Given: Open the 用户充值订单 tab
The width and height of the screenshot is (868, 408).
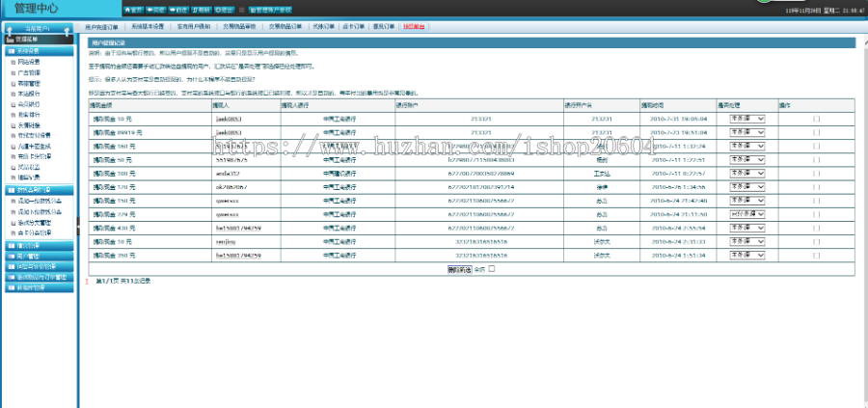Looking at the screenshot, I should point(101,27).
